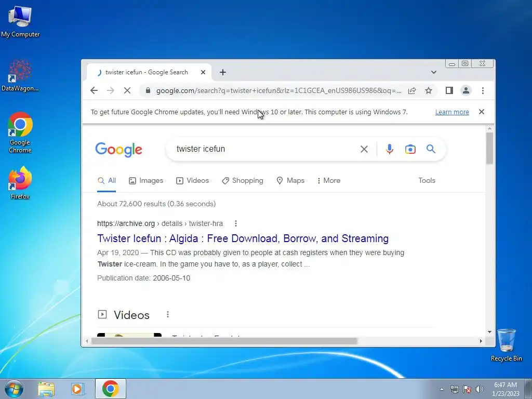Screen dimensions: 532x399
Task: Click the vertical scrollbar thumb
Action: (489, 148)
